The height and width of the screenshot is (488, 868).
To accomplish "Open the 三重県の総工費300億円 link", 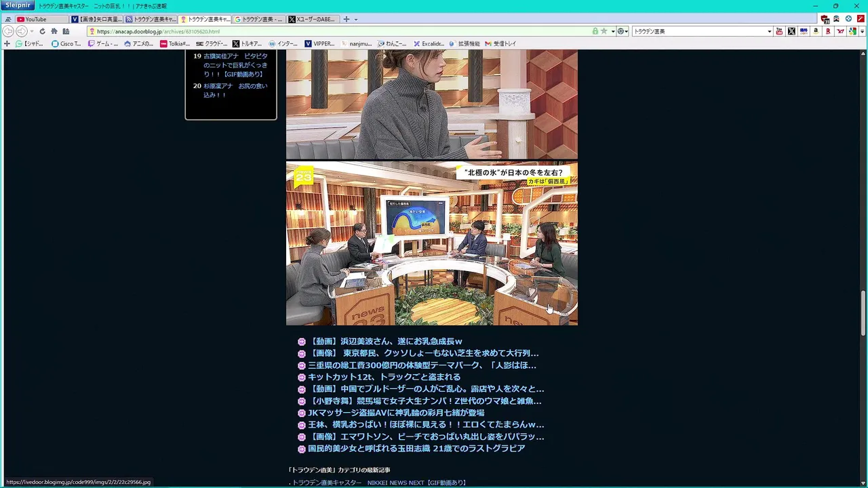I will click(422, 365).
